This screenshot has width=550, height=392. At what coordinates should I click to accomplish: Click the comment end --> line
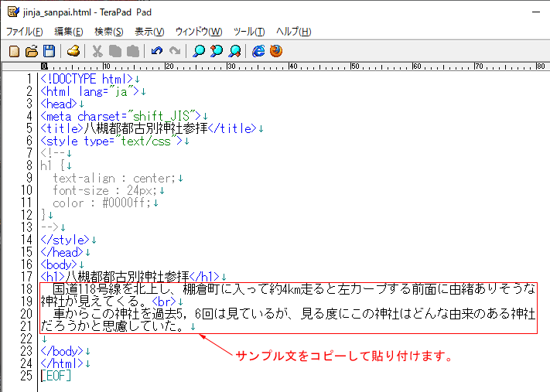(50, 227)
